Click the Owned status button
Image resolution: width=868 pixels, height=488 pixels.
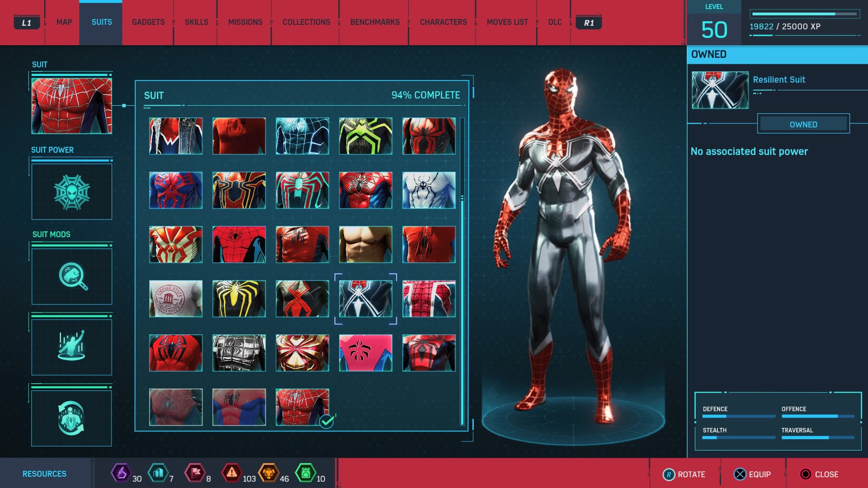[x=803, y=124]
